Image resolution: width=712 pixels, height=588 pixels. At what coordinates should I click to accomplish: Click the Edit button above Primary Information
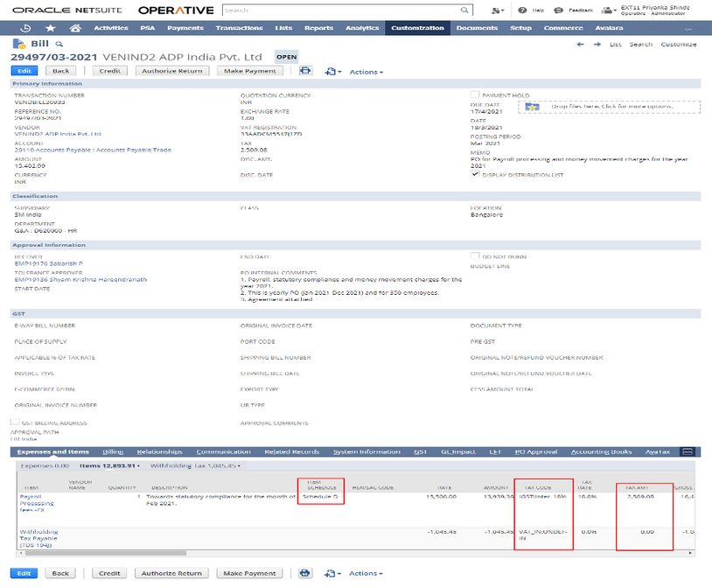(24, 71)
